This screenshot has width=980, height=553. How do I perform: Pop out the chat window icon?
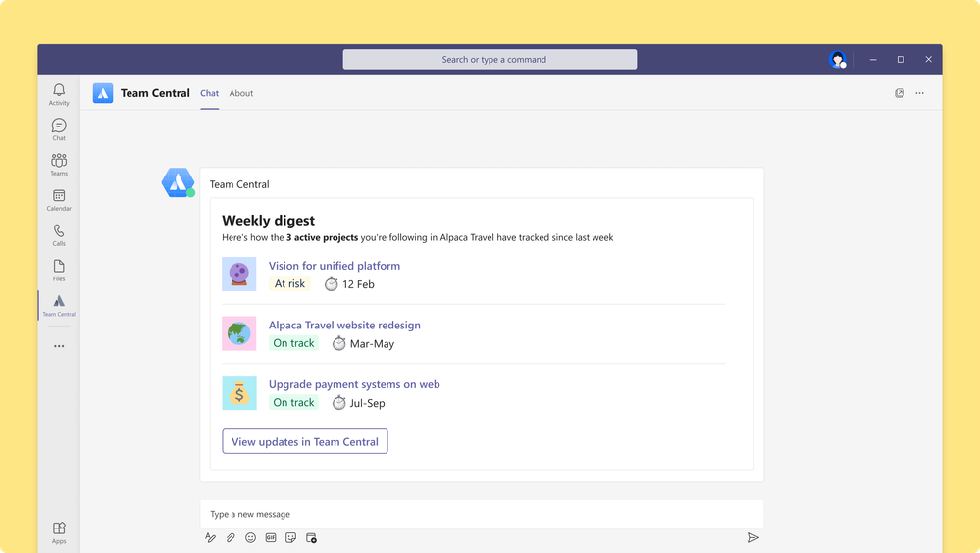[x=900, y=93]
